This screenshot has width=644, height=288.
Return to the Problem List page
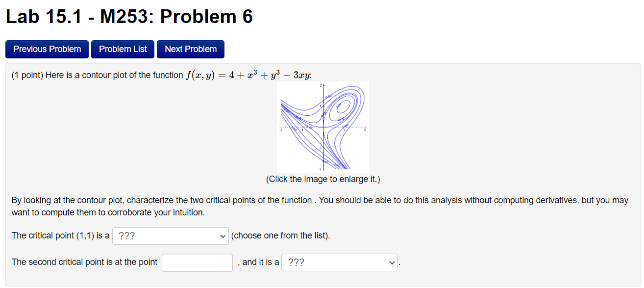[x=123, y=49]
